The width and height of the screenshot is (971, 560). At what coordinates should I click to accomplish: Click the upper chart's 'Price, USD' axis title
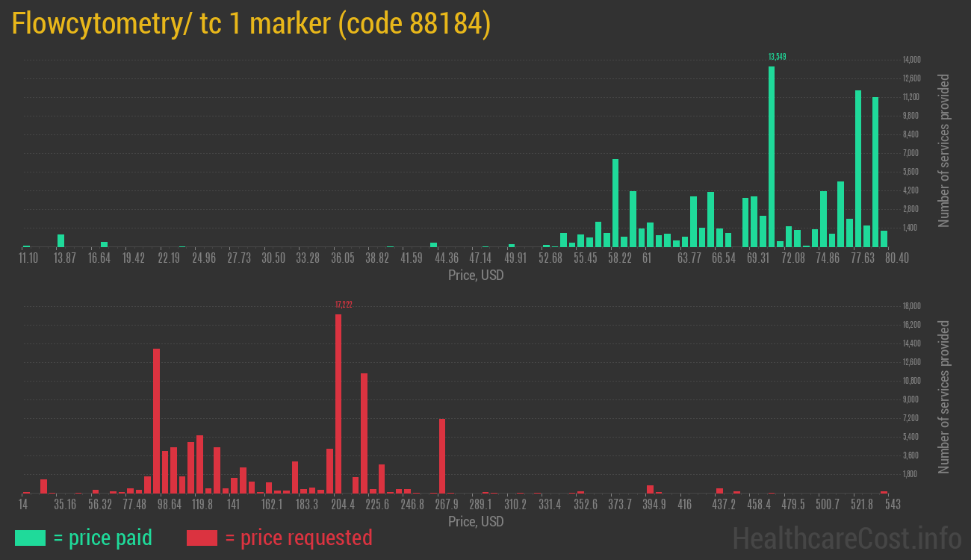pos(476,276)
